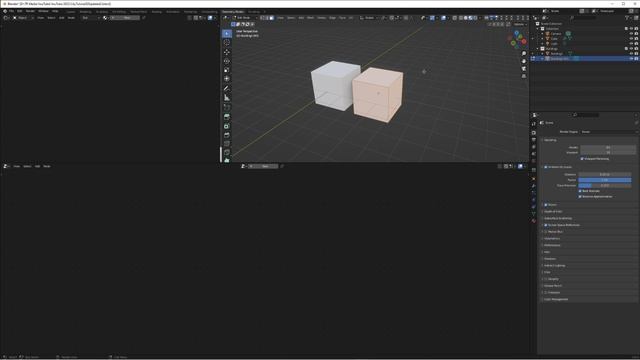Toggle Viewport Denoising checkbox
This screenshot has height=360, width=640.
tap(582, 159)
